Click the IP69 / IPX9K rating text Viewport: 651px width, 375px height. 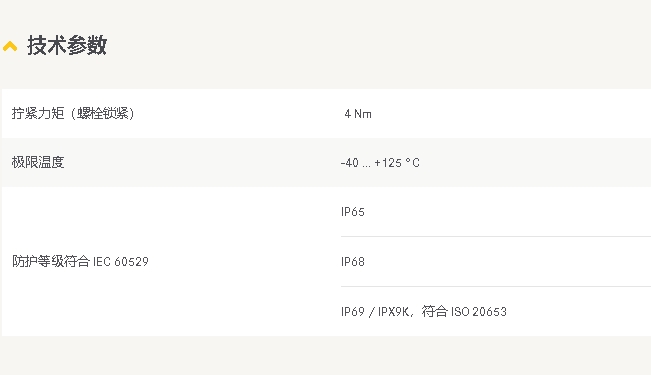(x=375, y=311)
